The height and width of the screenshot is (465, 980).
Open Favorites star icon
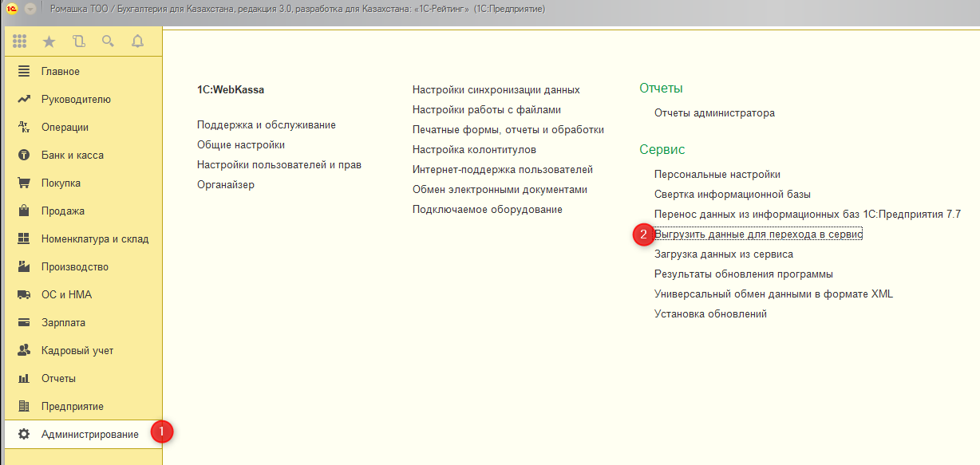49,41
